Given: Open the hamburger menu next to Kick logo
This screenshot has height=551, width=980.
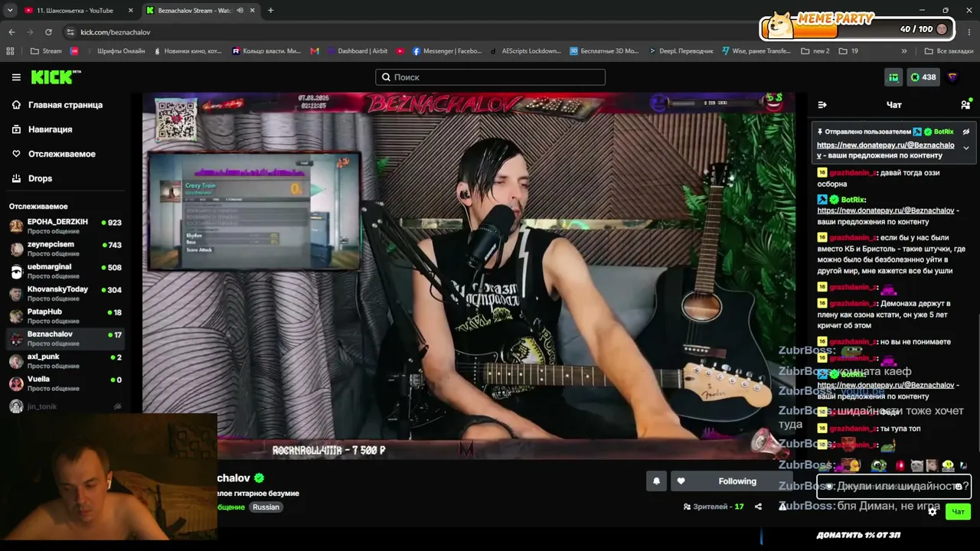Looking at the screenshot, I should [x=16, y=77].
